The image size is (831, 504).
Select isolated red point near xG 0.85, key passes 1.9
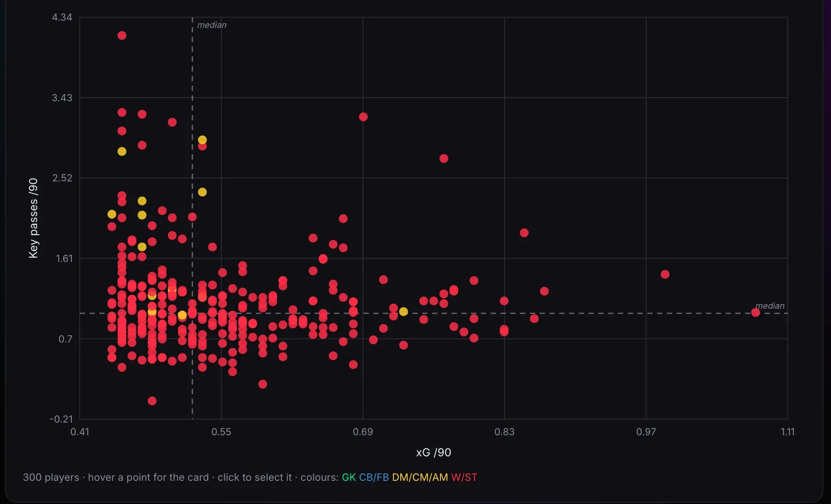[524, 233]
